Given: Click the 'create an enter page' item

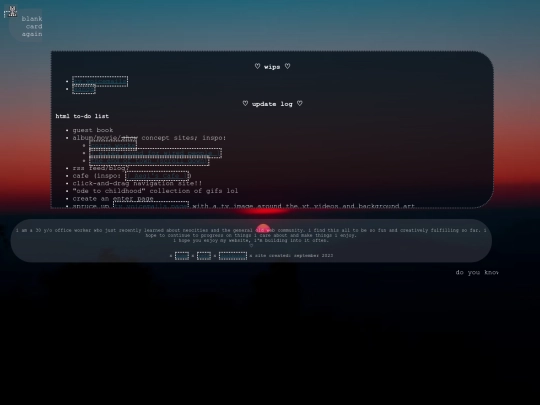Looking at the screenshot, I should 113,199.
